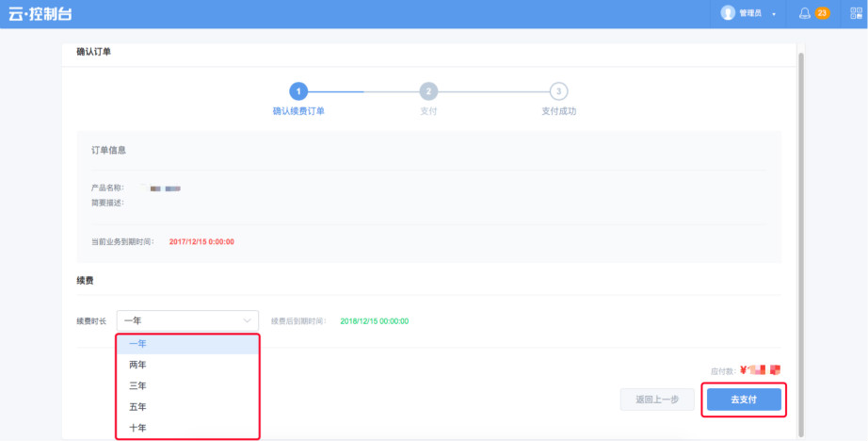Open the notification bell
Viewport: 868px width, 441px height.
point(804,13)
